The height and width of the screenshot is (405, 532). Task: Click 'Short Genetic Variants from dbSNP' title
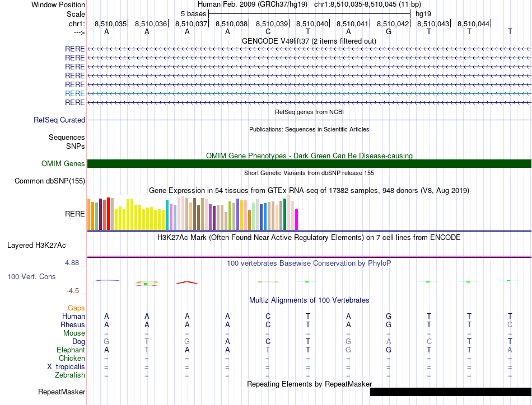(x=309, y=173)
